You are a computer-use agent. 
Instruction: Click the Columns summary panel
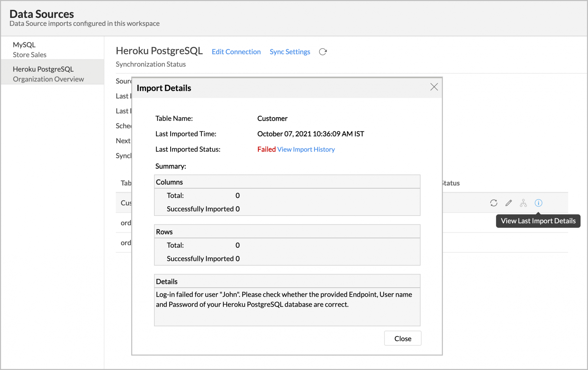click(x=287, y=196)
